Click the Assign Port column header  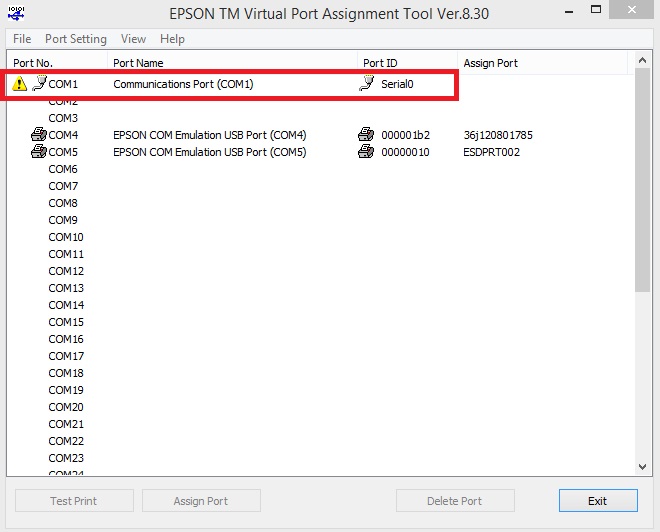pos(543,63)
